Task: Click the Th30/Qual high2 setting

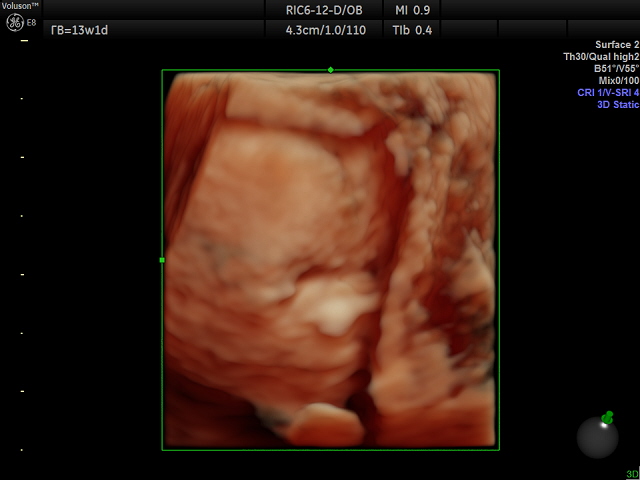Action: coord(601,57)
